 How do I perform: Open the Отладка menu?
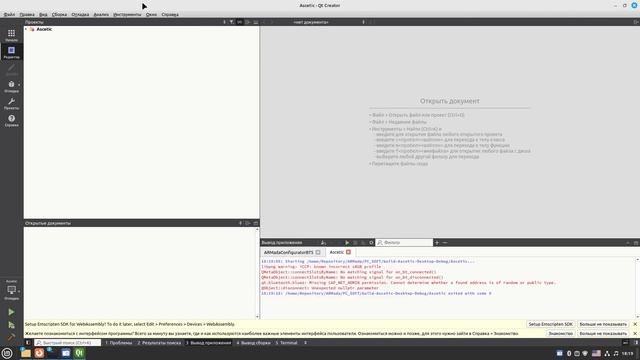pyautogui.click(x=80, y=14)
